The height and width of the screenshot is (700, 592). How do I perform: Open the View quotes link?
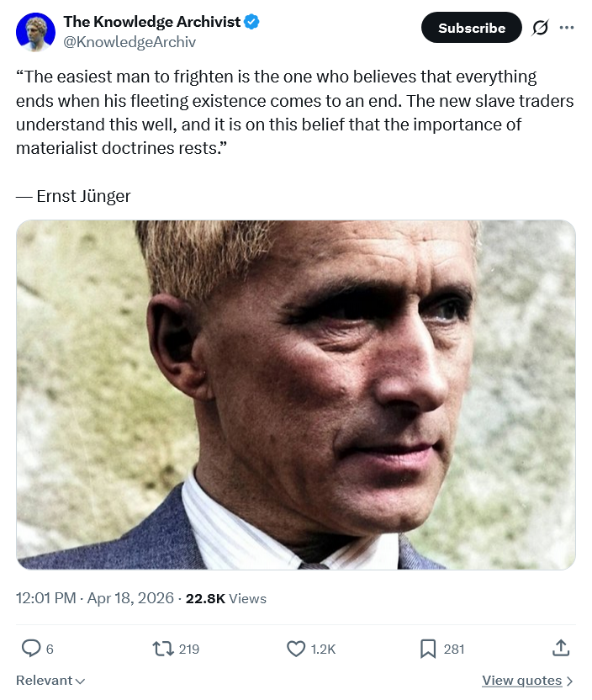pyautogui.click(x=521, y=681)
